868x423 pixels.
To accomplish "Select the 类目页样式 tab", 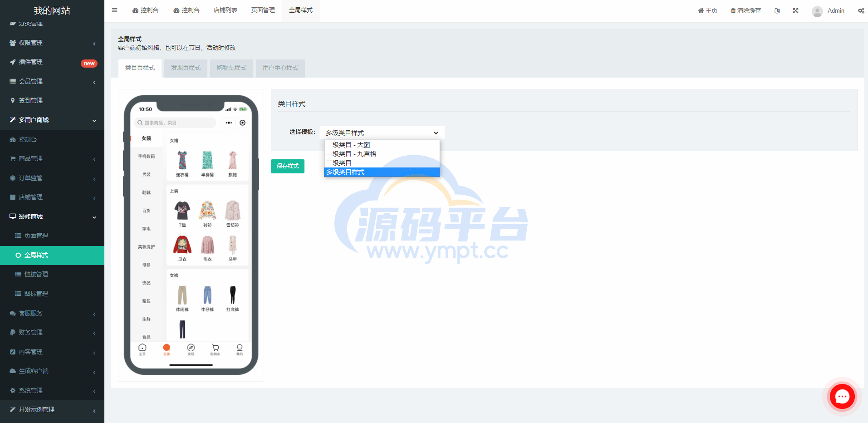I will 140,68.
